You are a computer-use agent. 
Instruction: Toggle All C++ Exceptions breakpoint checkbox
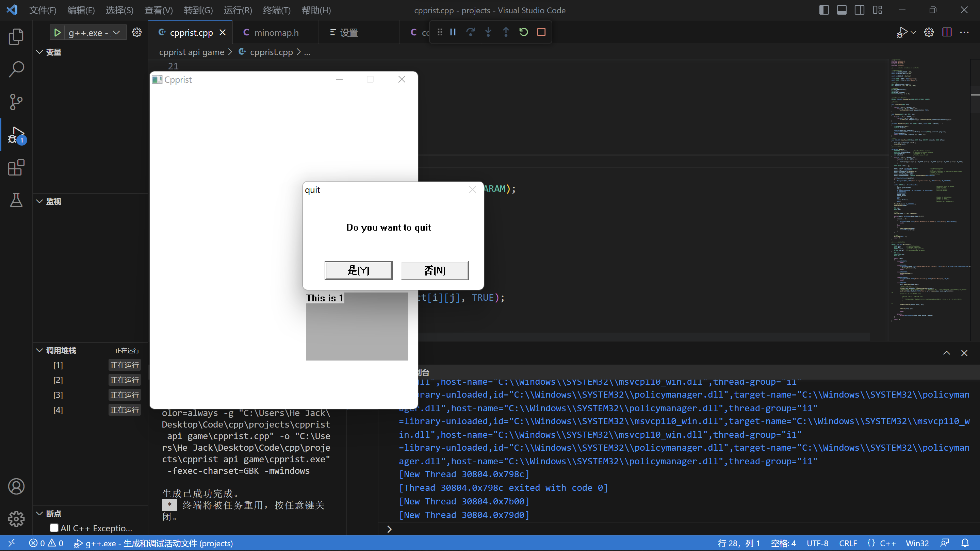pos(54,528)
